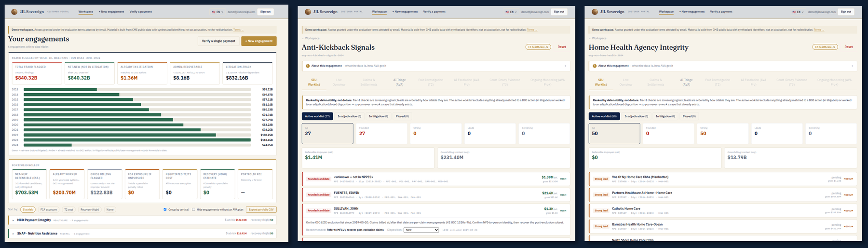
Task: Select the Strong 50 summary card
Action: tap(722, 134)
